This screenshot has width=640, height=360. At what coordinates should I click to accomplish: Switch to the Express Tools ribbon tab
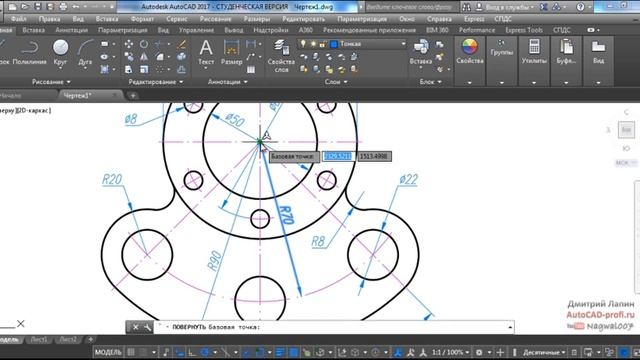tap(524, 30)
